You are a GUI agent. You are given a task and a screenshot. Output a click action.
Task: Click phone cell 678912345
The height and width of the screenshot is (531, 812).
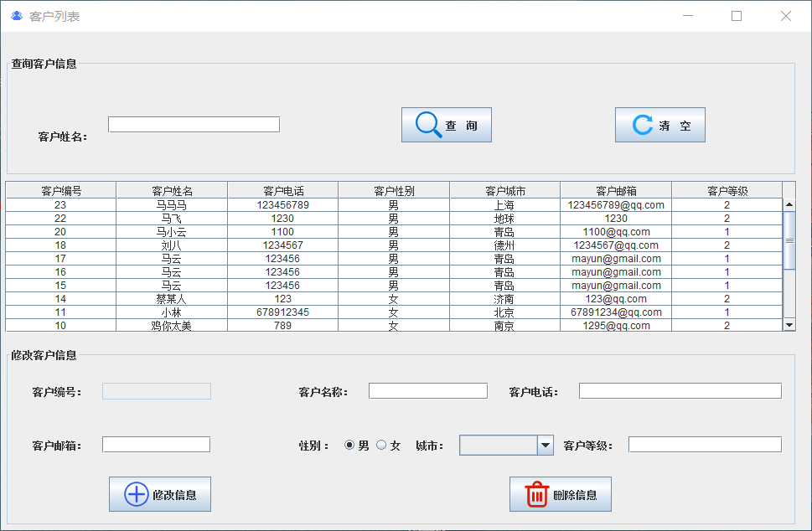tap(282, 312)
